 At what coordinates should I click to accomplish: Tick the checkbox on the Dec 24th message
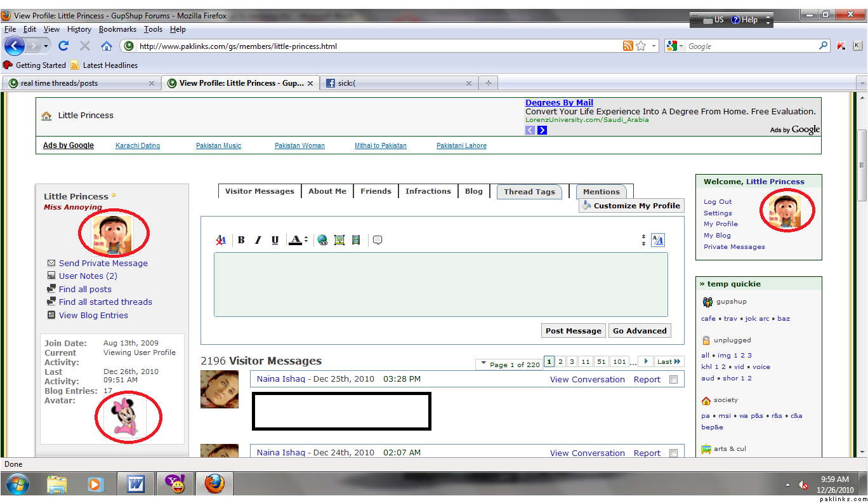pos(673,453)
